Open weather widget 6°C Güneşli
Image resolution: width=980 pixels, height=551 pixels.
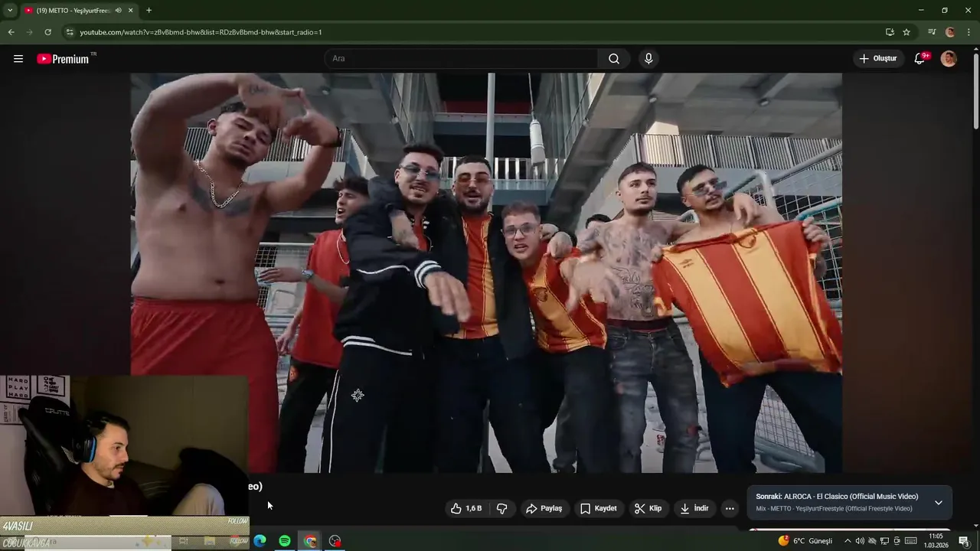tap(805, 541)
